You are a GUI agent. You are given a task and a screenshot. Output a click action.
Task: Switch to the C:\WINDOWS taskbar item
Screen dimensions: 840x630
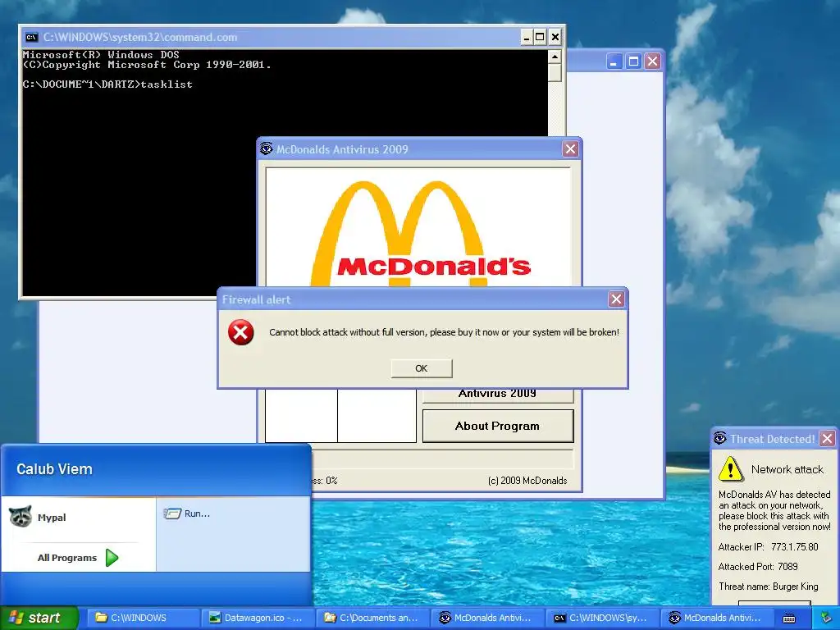click(x=143, y=618)
